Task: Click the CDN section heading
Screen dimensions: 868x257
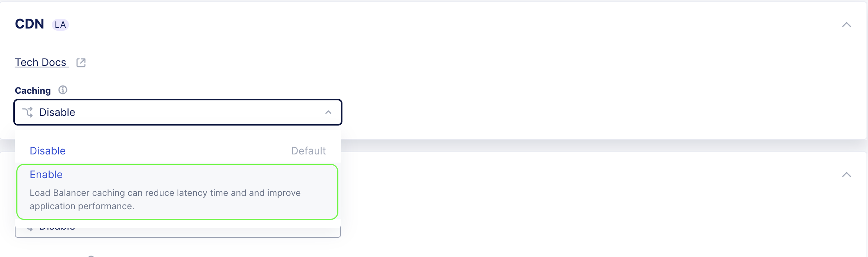Action: coord(30,24)
